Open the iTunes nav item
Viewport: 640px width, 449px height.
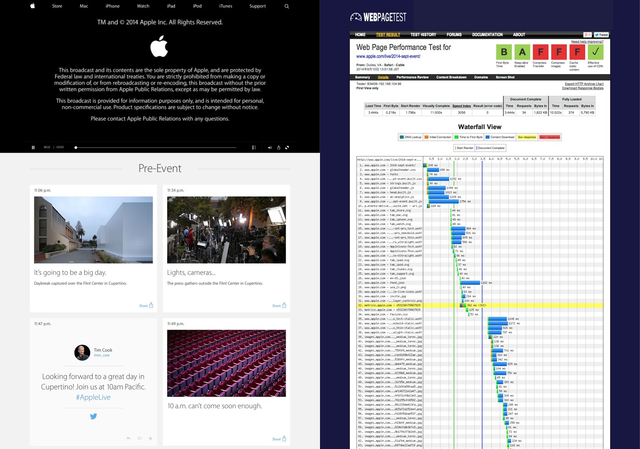pyautogui.click(x=226, y=6)
